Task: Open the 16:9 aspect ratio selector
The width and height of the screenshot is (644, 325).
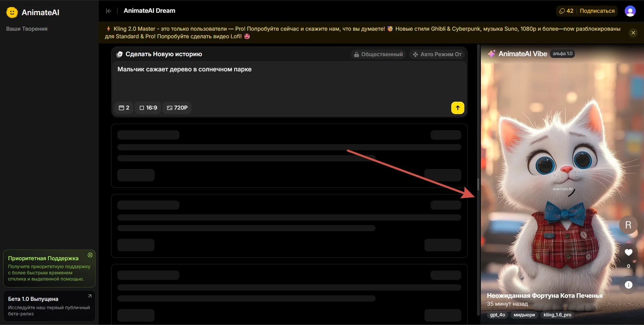Action: [x=148, y=108]
